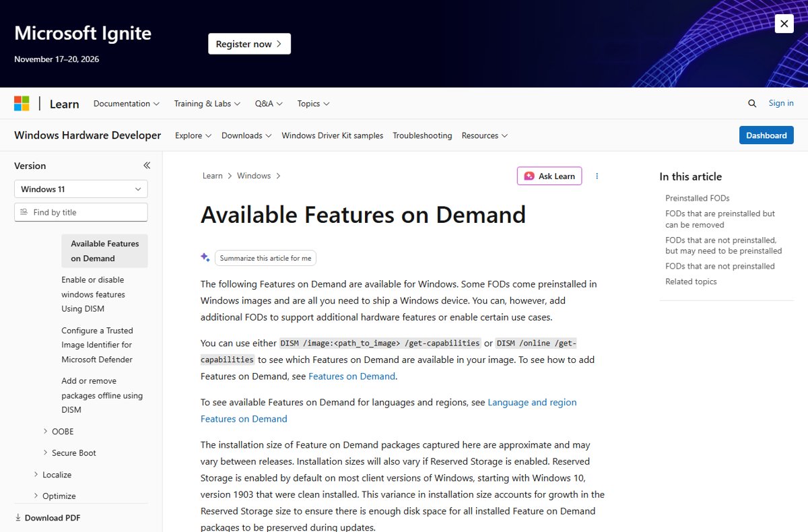Click the Windows breadcrumb link

pos(254,176)
